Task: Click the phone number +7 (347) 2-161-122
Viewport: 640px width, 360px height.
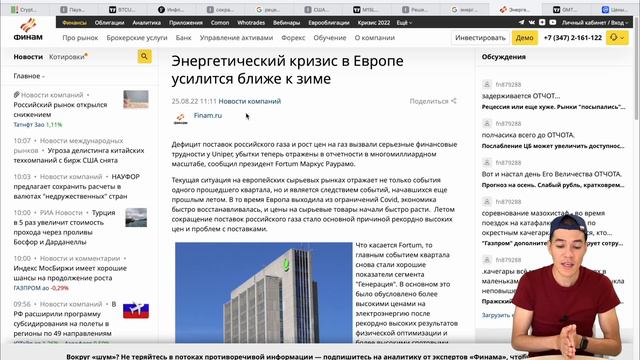Action: [573, 38]
